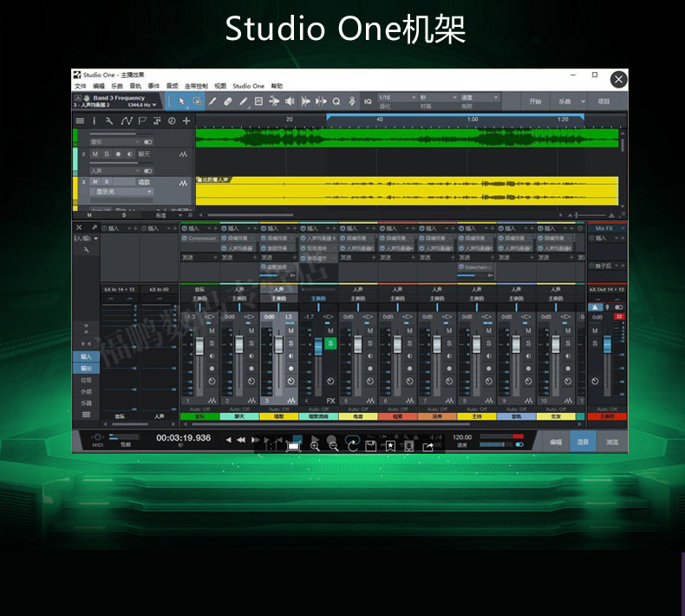Open the Mix FX dropdown on the main channel
The height and width of the screenshot is (616, 685).
click(607, 228)
